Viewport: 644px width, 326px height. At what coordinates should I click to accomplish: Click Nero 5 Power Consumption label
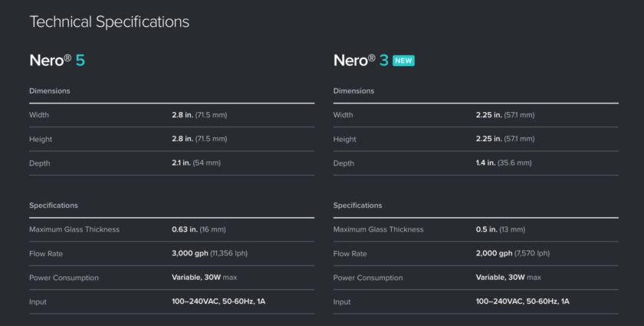pos(64,278)
